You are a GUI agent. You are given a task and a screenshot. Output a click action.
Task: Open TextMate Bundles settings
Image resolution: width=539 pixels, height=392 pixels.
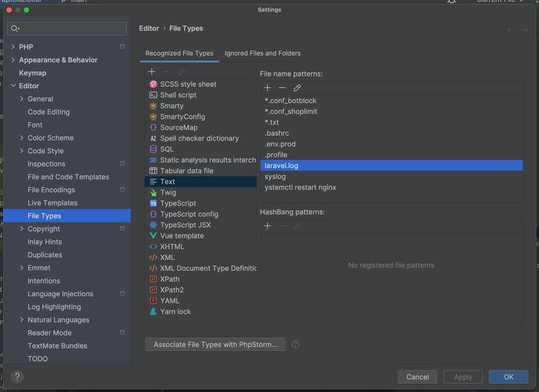tap(57, 346)
